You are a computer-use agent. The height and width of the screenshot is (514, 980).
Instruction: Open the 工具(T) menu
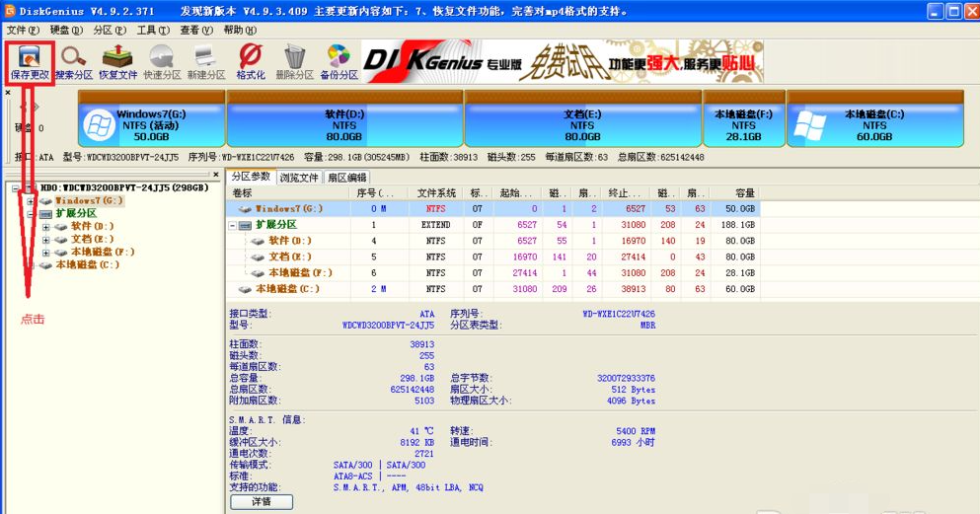[x=153, y=30]
